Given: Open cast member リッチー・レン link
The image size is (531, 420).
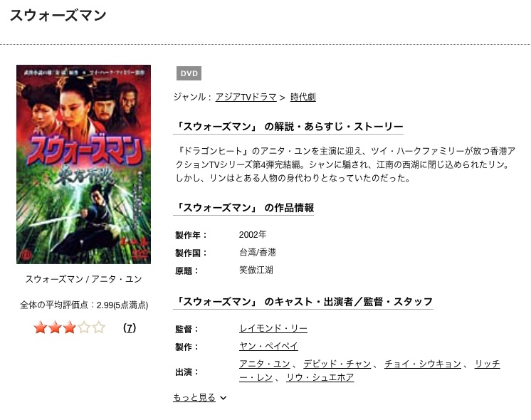Looking at the screenshot, I should coord(488,364).
